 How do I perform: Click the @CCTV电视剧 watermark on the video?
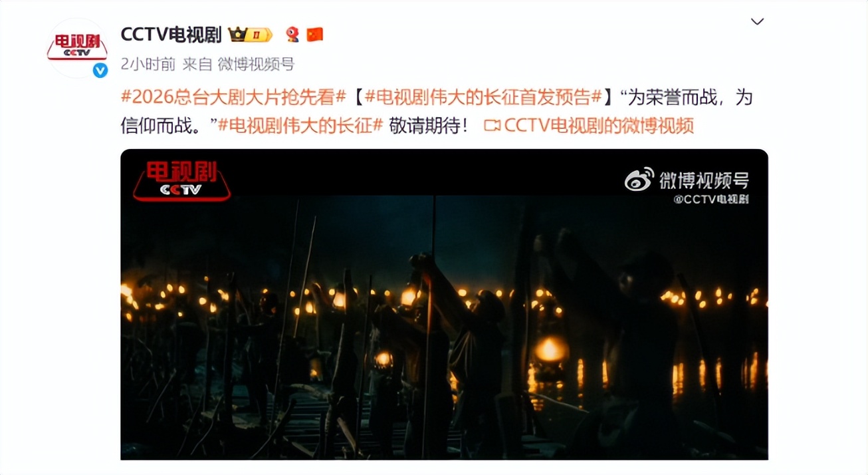click(711, 199)
